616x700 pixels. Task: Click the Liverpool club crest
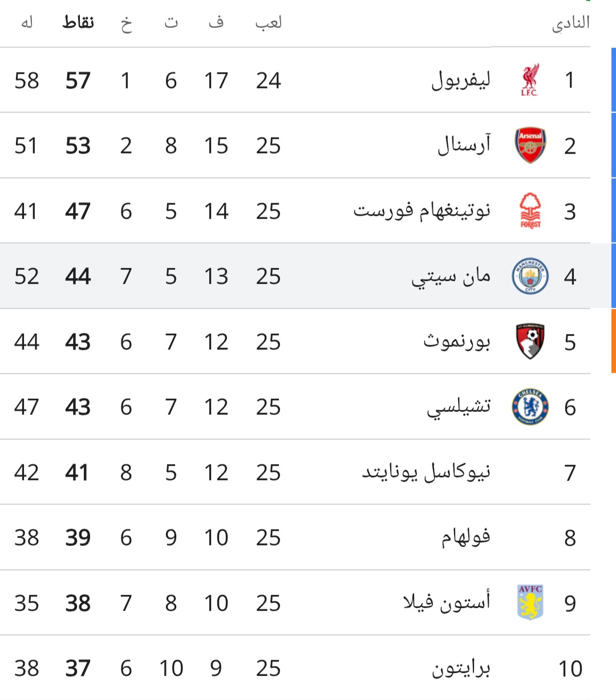tap(530, 80)
